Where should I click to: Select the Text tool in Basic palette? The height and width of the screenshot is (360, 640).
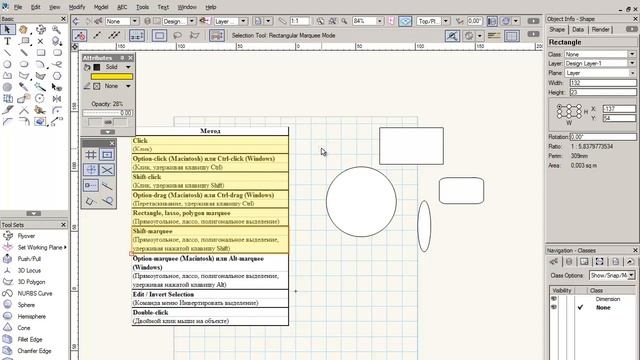[x=7, y=41]
